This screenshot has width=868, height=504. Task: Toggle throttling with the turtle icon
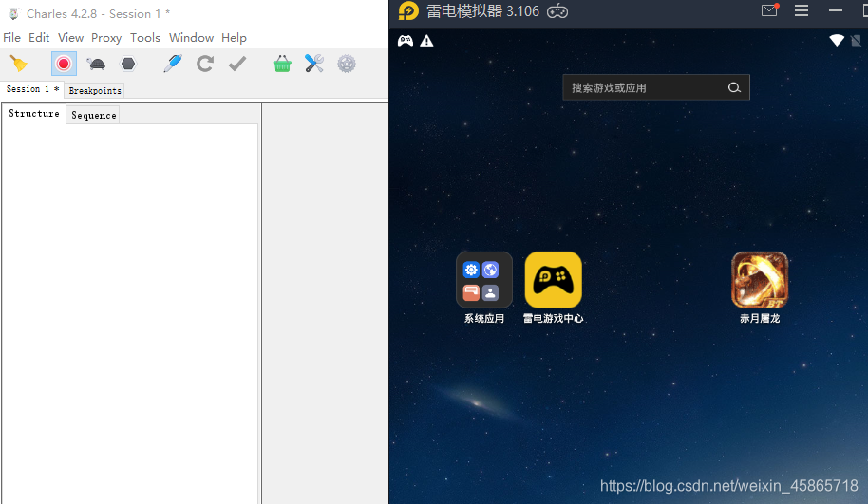(x=96, y=64)
